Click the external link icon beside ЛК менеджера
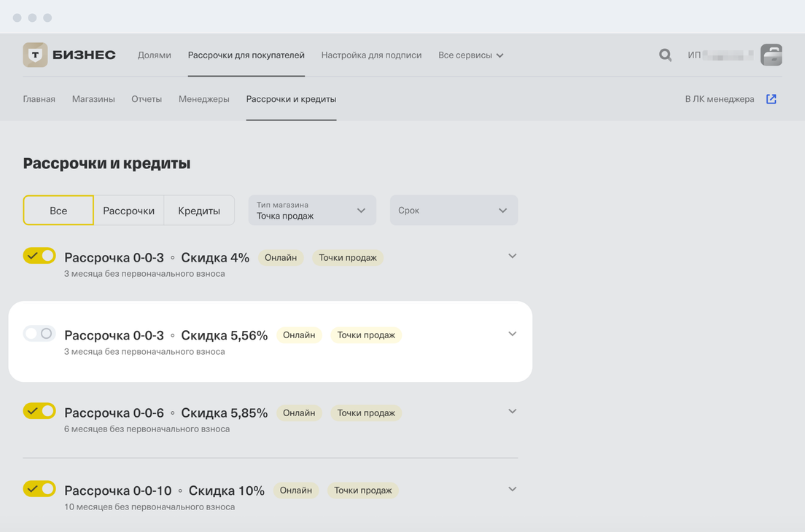805x532 pixels. pos(771,99)
